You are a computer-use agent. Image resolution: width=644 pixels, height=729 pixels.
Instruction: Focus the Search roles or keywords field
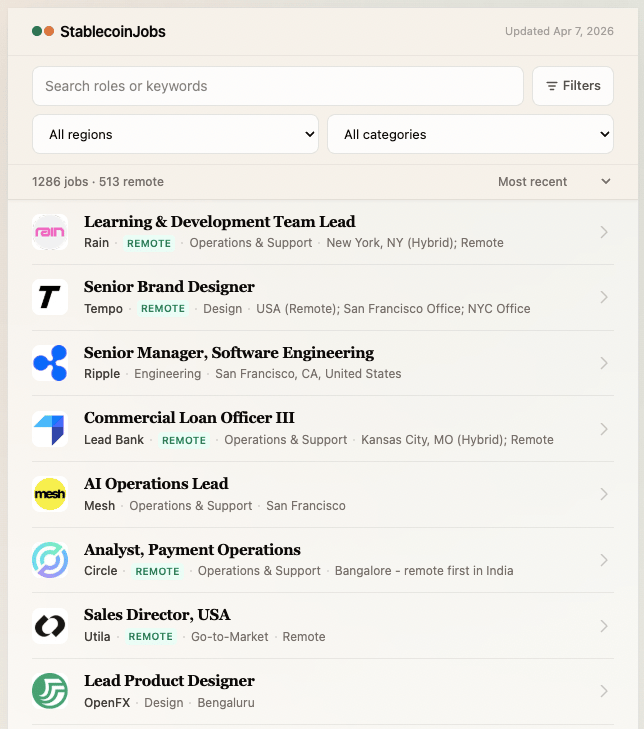pyautogui.click(x=278, y=86)
